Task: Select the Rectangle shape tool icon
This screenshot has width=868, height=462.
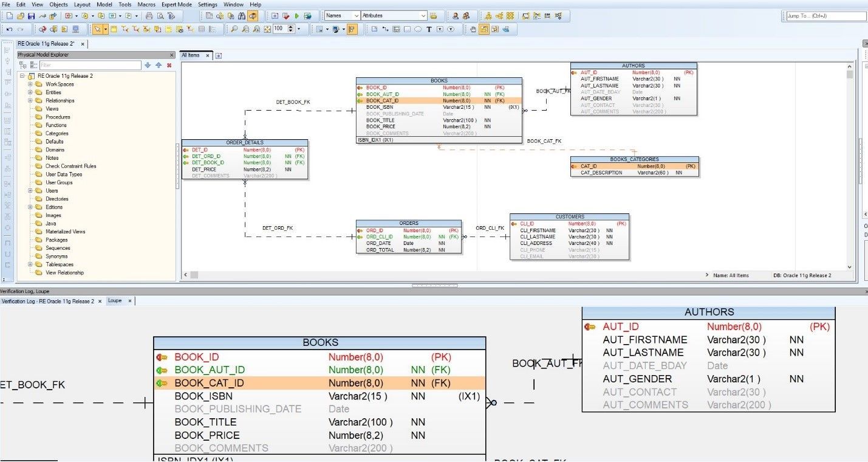Action: 407,29
